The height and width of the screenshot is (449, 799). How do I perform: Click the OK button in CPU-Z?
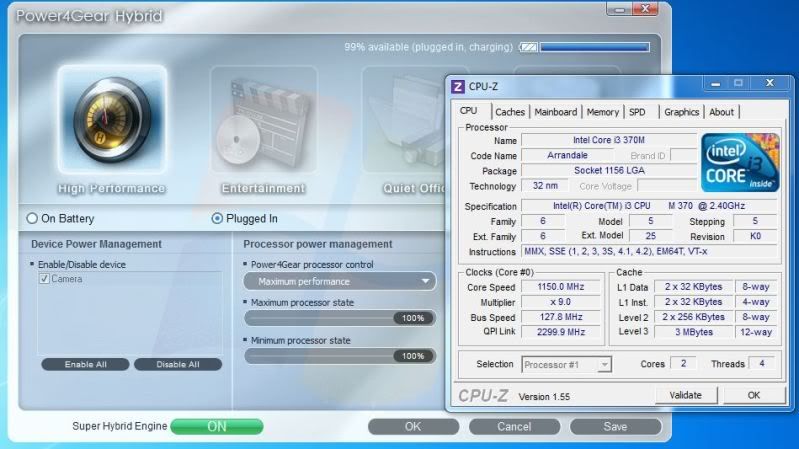pos(754,395)
